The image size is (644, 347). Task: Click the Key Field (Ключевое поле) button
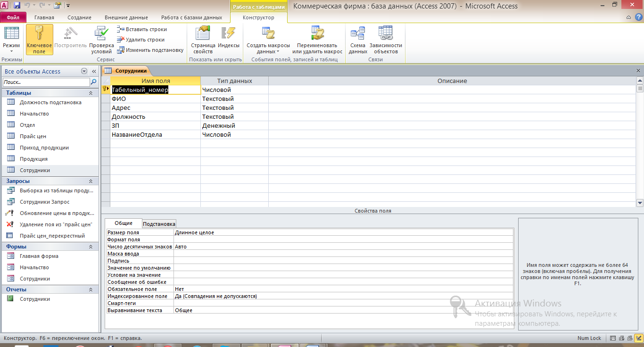40,40
